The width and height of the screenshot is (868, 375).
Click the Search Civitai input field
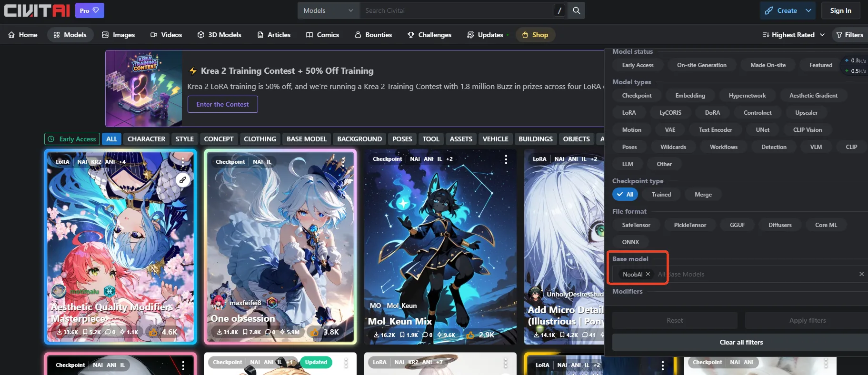click(x=456, y=10)
